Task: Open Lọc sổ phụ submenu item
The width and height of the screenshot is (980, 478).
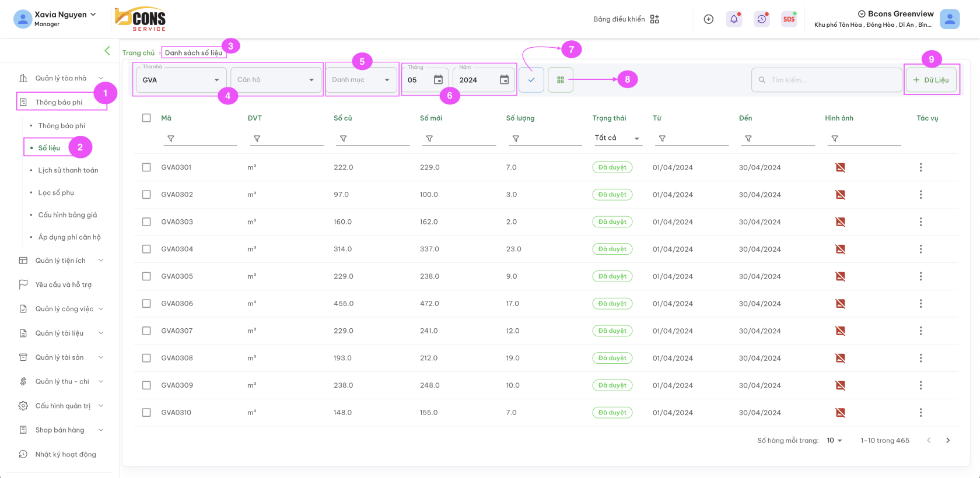Action: 56,192
